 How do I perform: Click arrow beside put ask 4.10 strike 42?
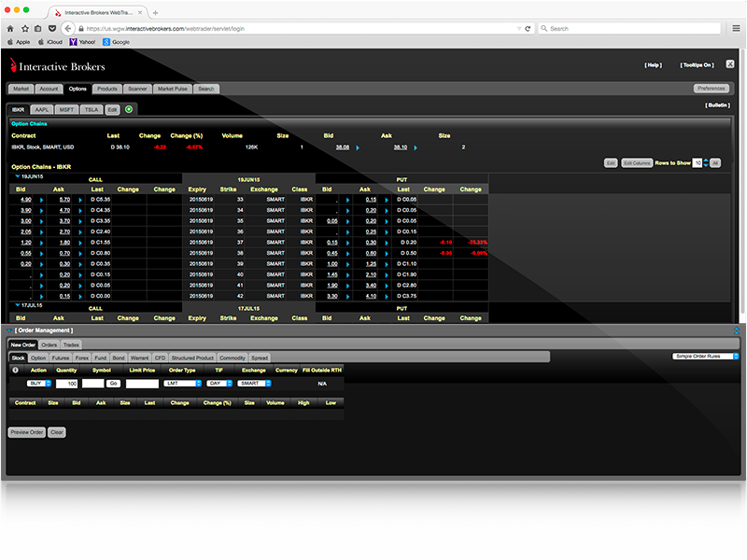coord(387,296)
